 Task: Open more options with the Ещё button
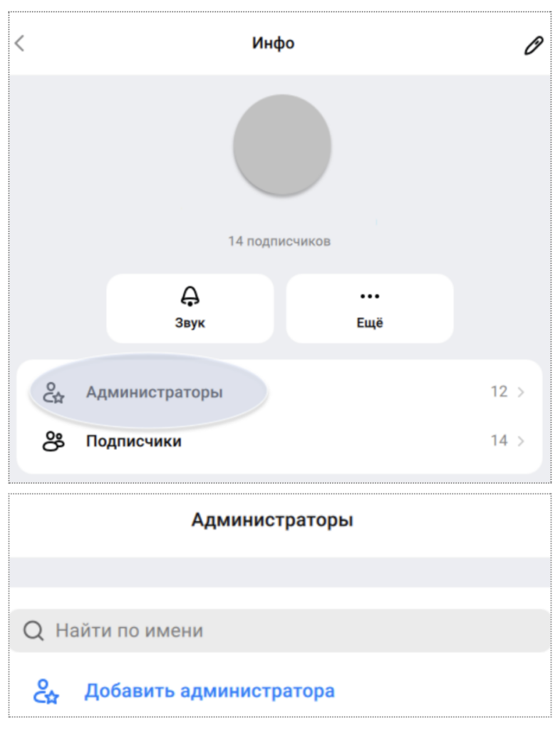pos(370,308)
